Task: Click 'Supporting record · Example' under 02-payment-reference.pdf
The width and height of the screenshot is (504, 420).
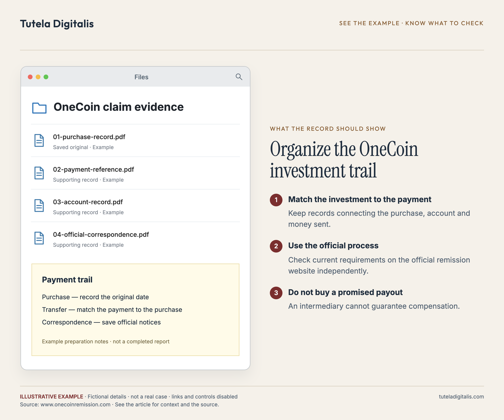Action: pyautogui.click(x=88, y=180)
